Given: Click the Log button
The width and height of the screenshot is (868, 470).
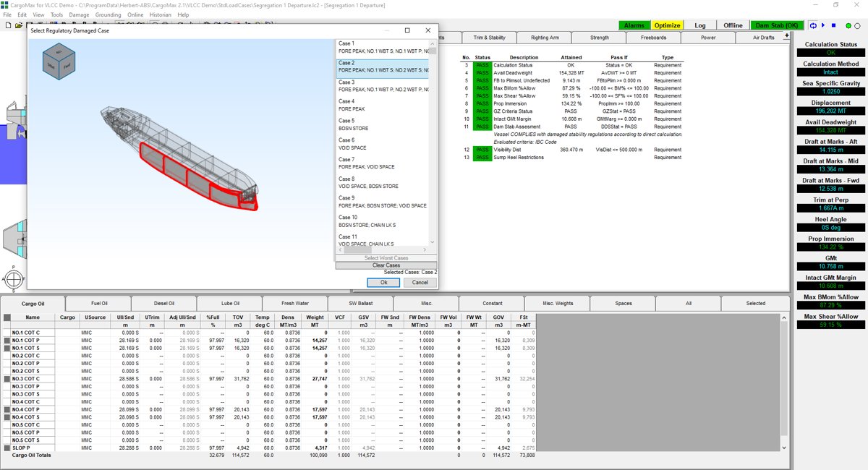Looking at the screenshot, I should tap(700, 25).
